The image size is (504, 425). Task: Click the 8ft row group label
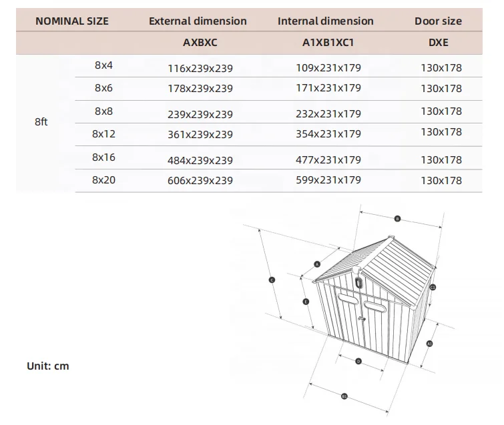click(41, 121)
